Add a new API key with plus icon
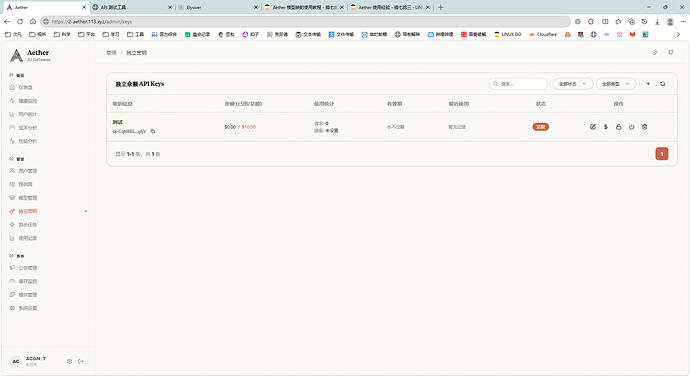 tap(648, 84)
